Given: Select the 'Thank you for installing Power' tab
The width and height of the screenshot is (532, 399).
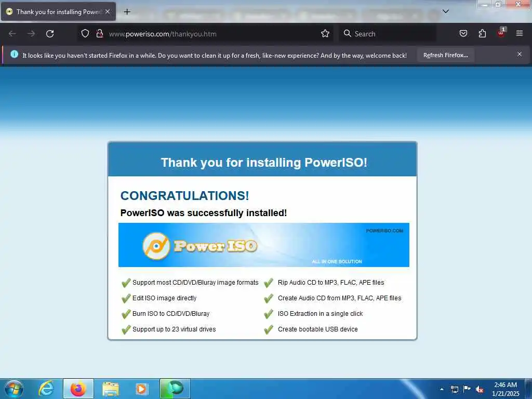Looking at the screenshot, I should 58,11.
